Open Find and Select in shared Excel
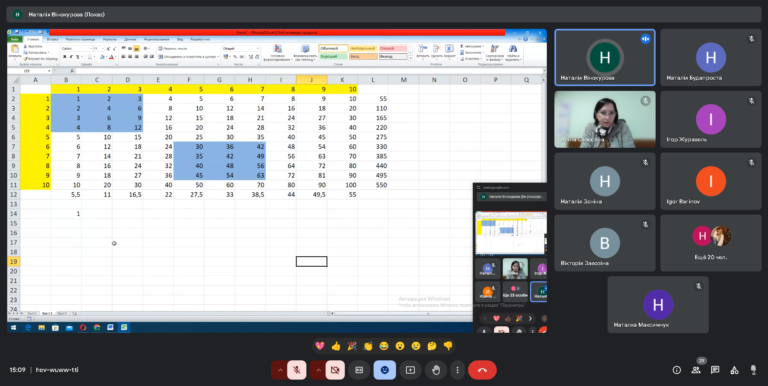 (x=513, y=53)
